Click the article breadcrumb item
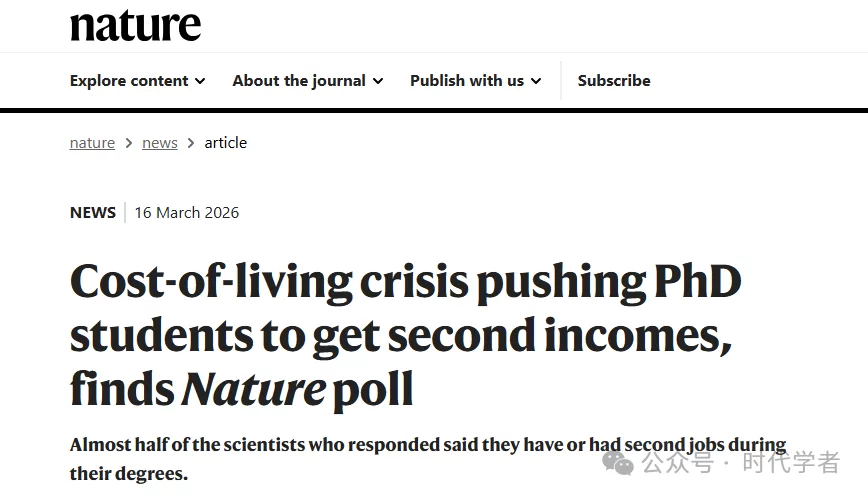 pos(226,143)
